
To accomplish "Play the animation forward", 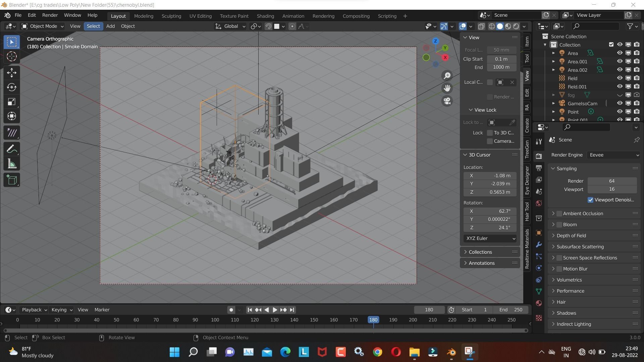I will [275, 310].
